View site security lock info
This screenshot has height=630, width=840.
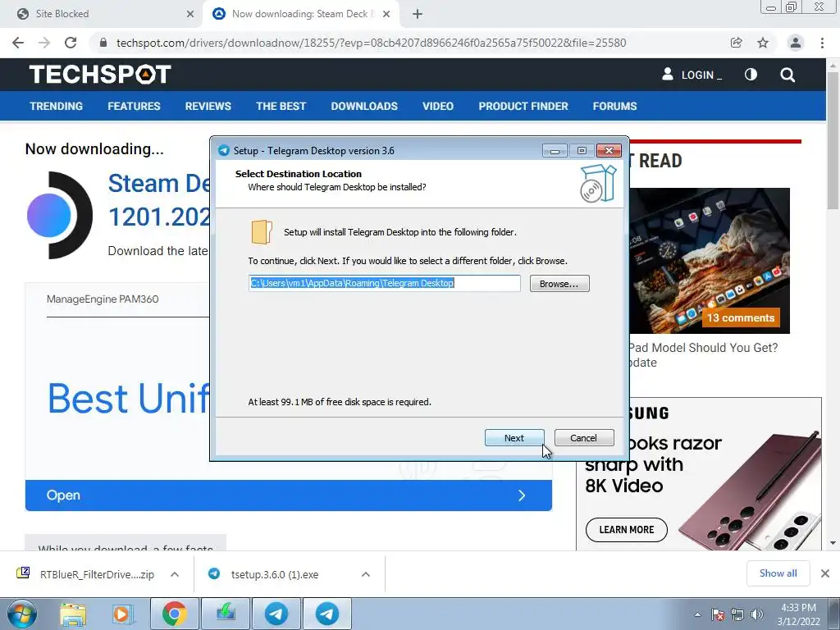pos(103,43)
